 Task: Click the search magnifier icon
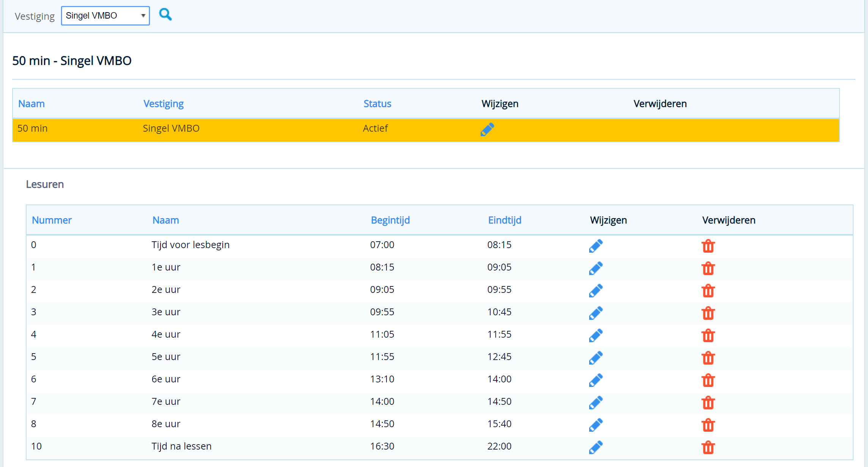[x=165, y=15]
